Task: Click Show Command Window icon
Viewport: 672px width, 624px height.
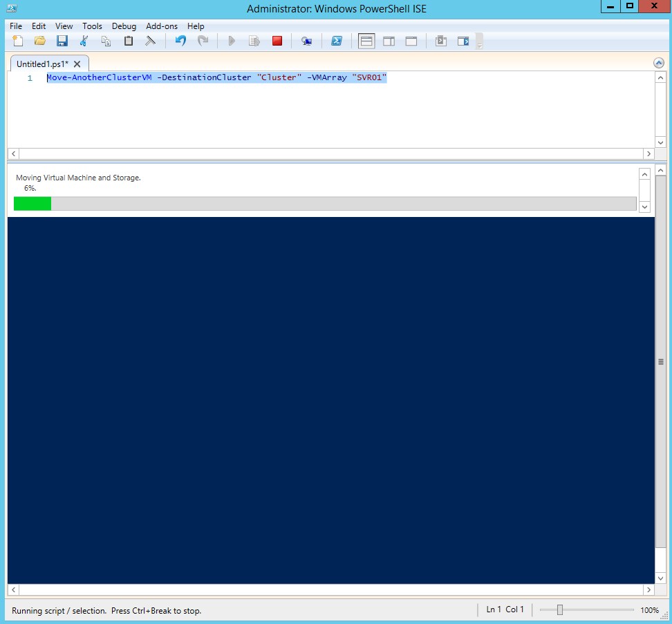Action: [x=441, y=41]
